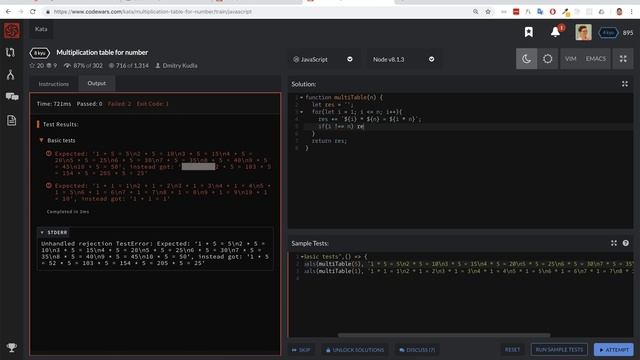Click the 'Completed in 1ms' text

68,211
